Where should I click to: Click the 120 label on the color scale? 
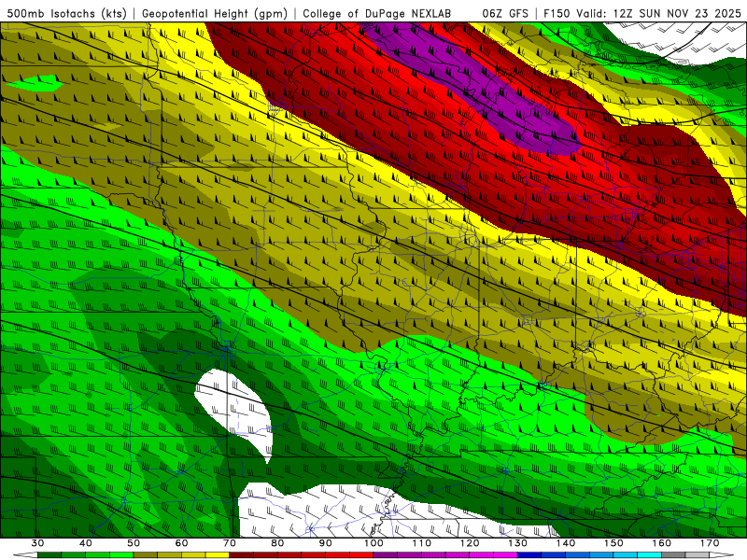(x=470, y=543)
